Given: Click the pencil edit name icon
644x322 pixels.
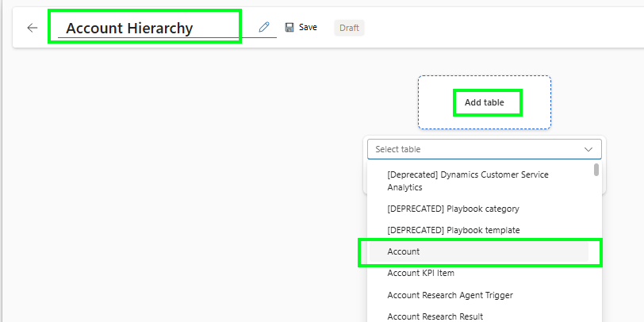Looking at the screenshot, I should tap(264, 27).
